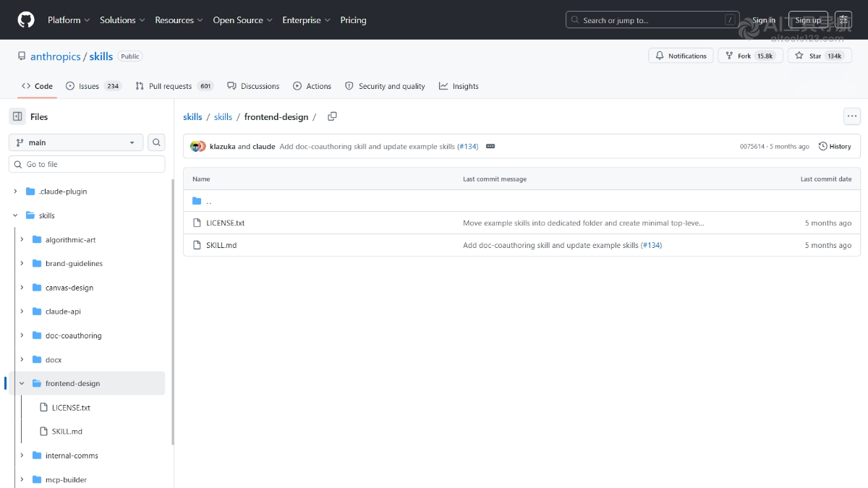Open the claude co-author link

(x=264, y=146)
